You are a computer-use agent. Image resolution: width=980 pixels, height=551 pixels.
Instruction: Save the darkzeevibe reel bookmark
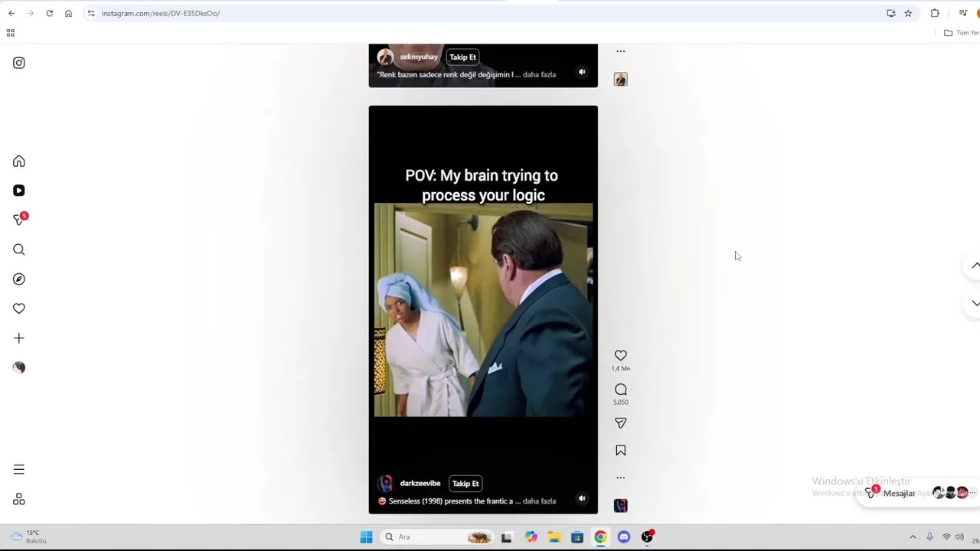click(621, 451)
